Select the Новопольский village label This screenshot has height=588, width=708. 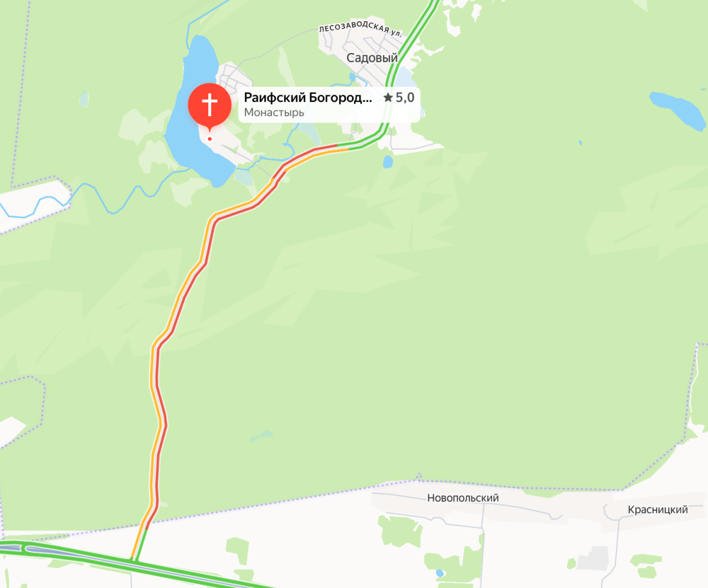pyautogui.click(x=463, y=498)
